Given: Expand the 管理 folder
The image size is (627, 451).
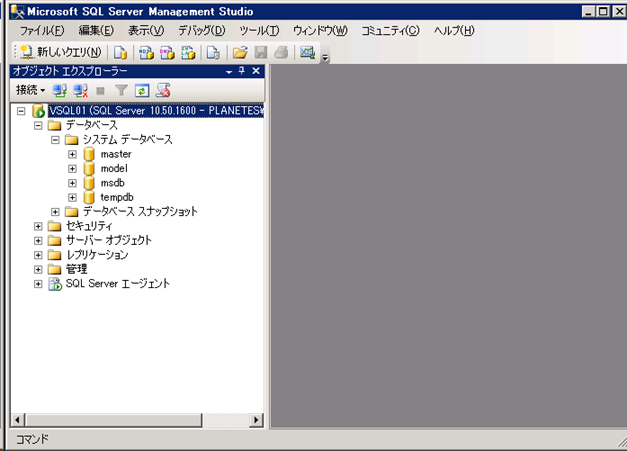Looking at the screenshot, I should point(38,269).
